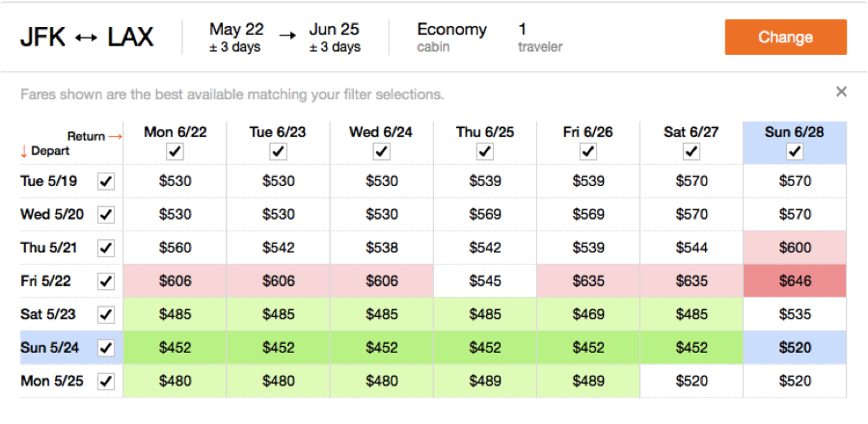Select the $452 fare for Sun 5/24 and Mon 6/22
This screenshot has width=868, height=424.
point(175,348)
